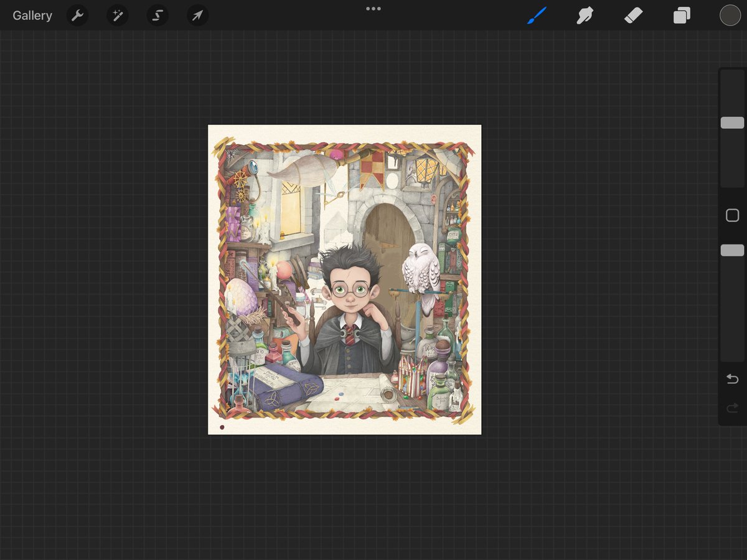Click the brush opacity slider handle
This screenshot has height=560, width=747.
[732, 250]
